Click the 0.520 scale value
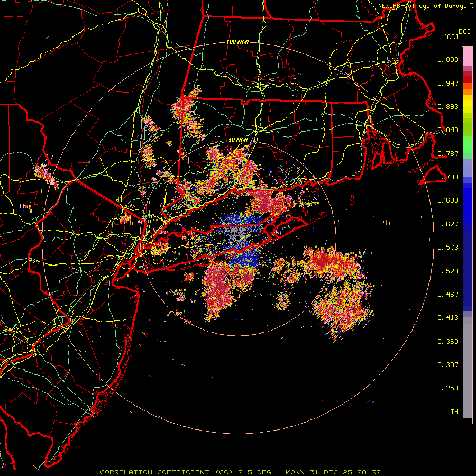 448,271
